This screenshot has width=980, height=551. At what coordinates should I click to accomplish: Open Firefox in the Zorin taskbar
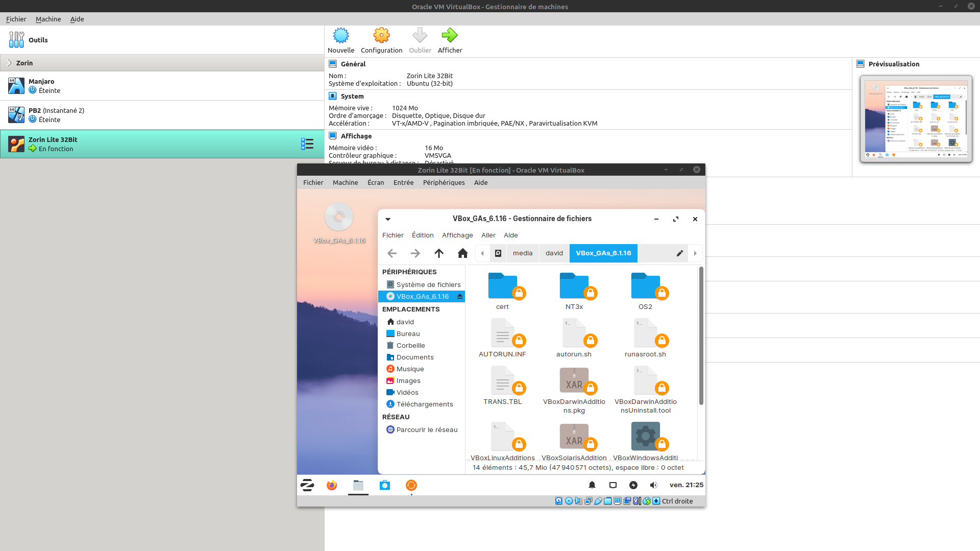tap(332, 485)
